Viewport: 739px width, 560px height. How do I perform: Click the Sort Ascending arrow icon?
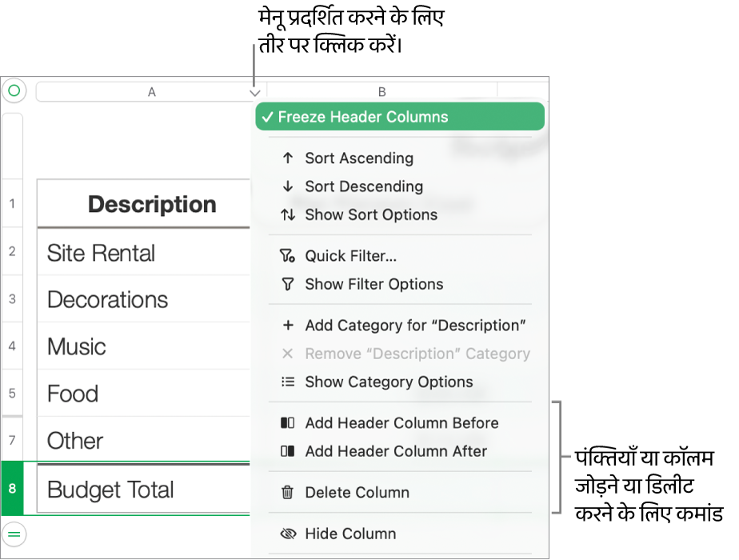288,158
